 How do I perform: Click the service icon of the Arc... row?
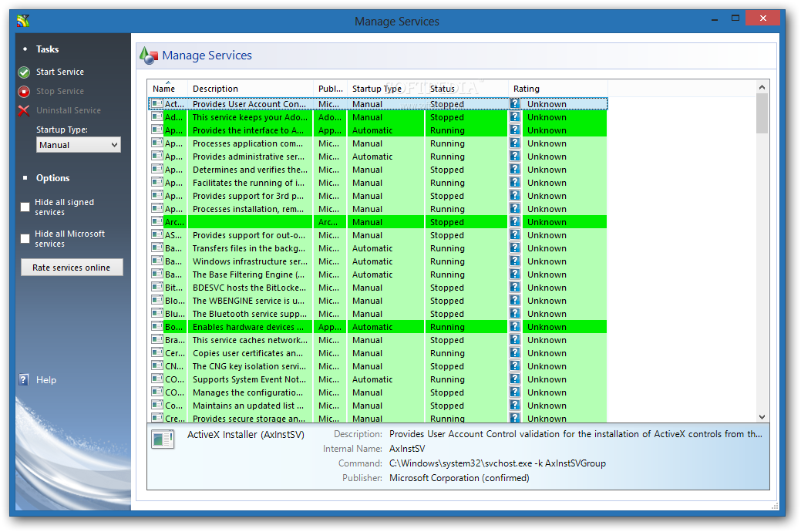(x=157, y=222)
